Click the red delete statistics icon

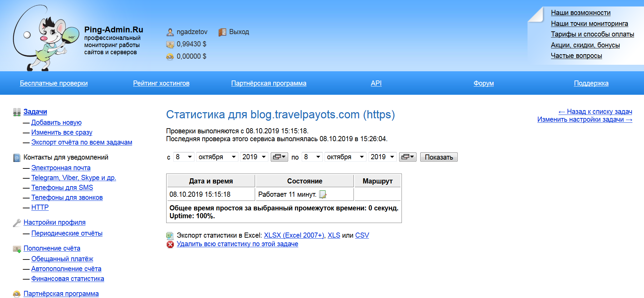tap(170, 244)
